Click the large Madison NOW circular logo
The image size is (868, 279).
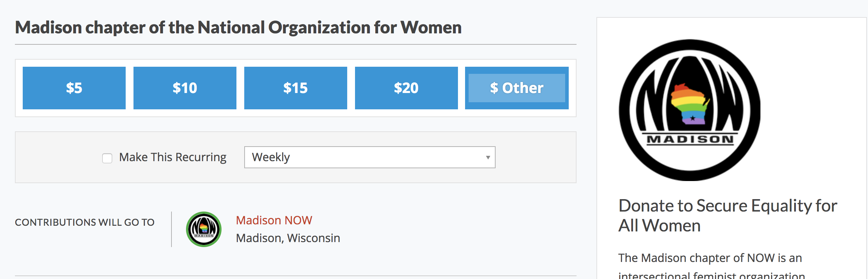click(x=690, y=110)
